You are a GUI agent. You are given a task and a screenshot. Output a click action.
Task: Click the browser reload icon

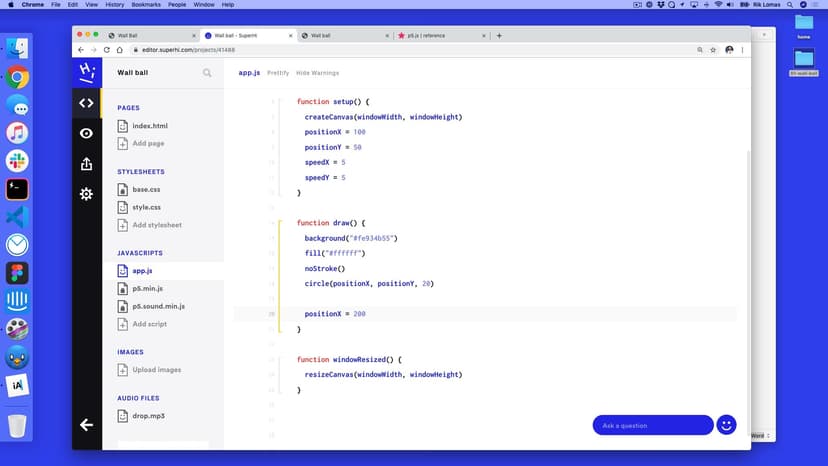[107, 49]
